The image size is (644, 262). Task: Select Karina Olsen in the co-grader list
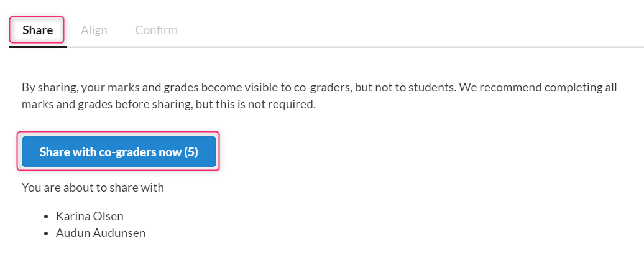pyautogui.click(x=90, y=216)
